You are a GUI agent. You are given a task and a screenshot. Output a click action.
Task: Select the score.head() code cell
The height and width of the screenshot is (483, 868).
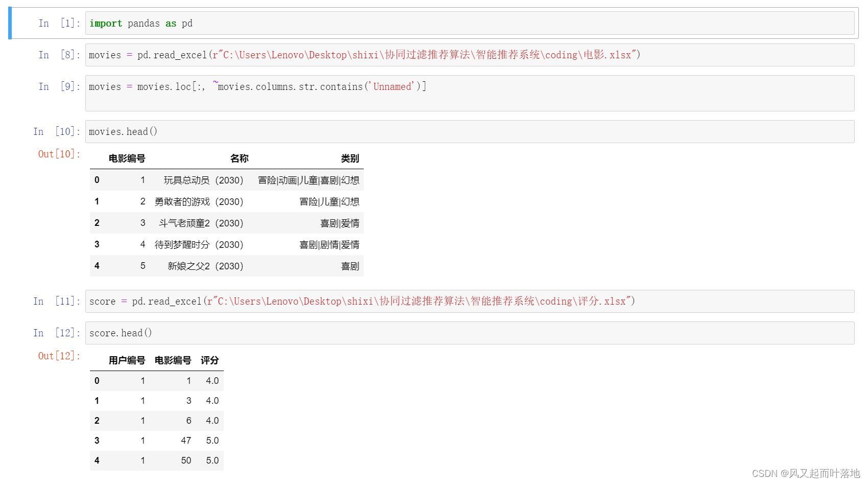[470, 333]
